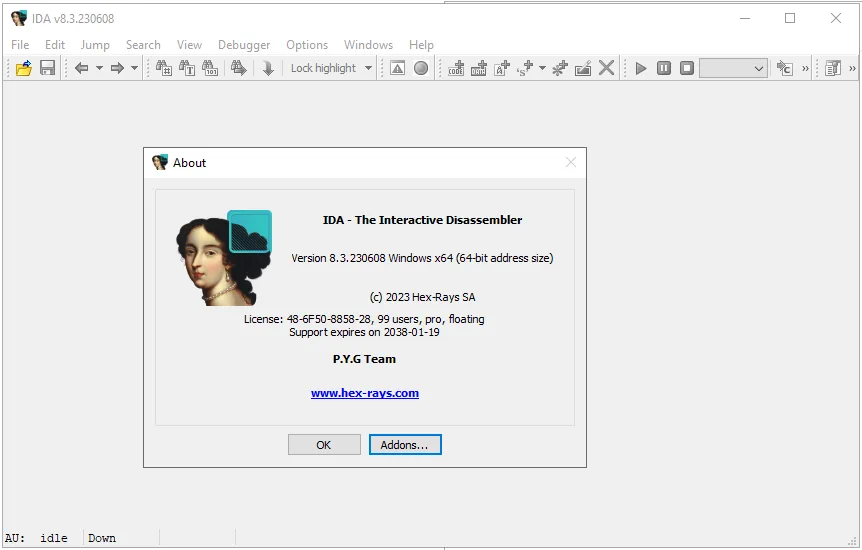This screenshot has width=862, height=550.
Task: Click the 'AU: idle' status bar entry
Action: pyautogui.click(x=36, y=538)
